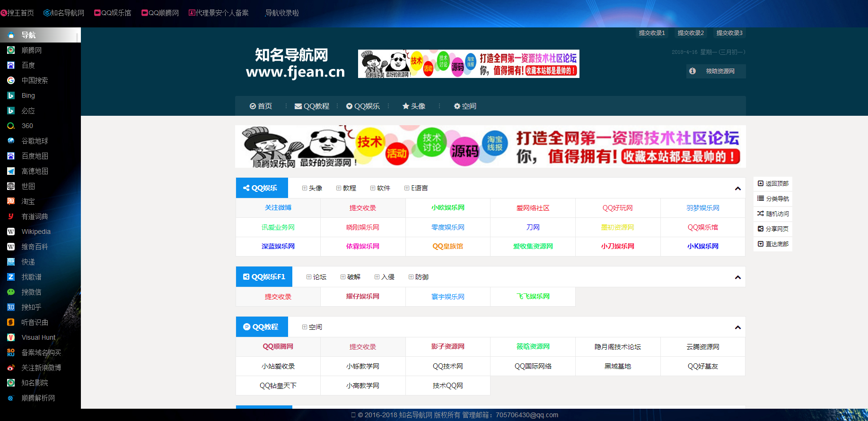Expand the 入侵 subcategory
This screenshot has height=421, width=868.
[385, 277]
